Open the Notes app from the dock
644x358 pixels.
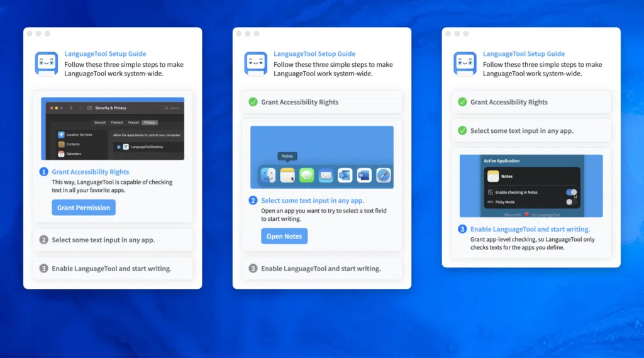pos(287,176)
